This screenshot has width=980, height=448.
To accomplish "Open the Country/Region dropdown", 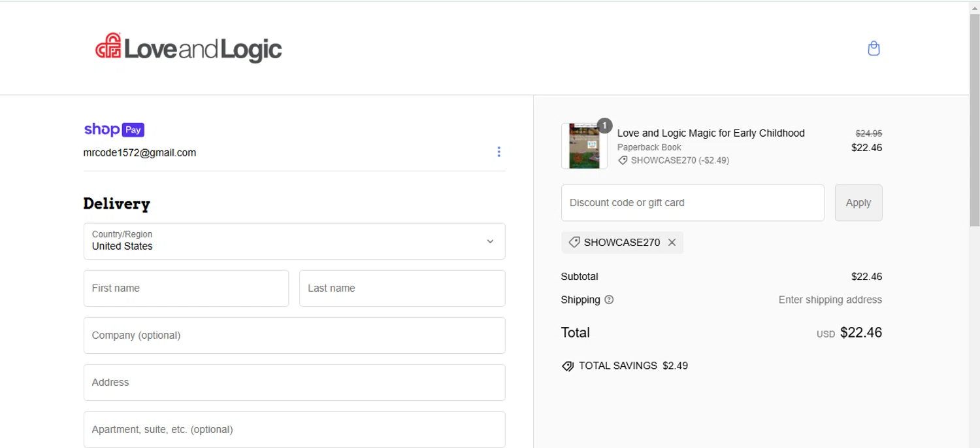I will pyautogui.click(x=294, y=241).
